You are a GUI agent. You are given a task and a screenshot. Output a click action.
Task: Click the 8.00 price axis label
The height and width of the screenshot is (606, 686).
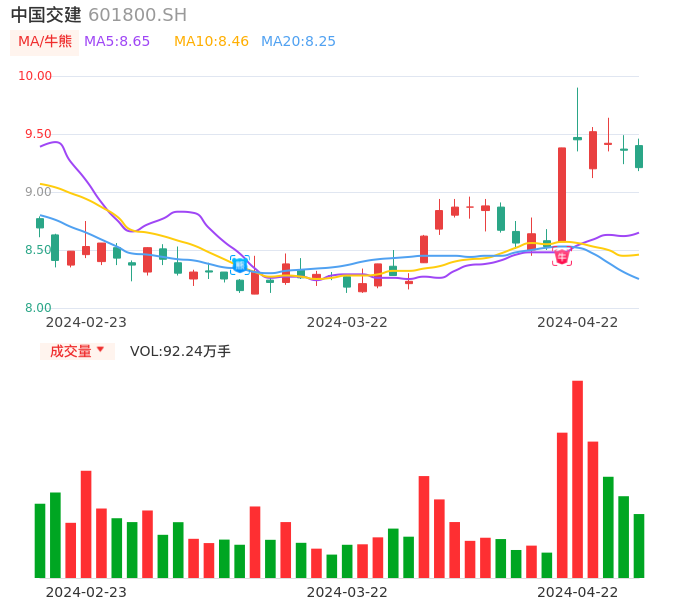coord(38,308)
